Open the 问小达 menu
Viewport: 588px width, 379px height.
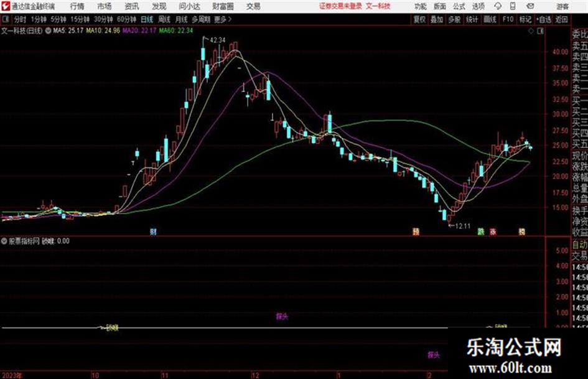[189, 6]
